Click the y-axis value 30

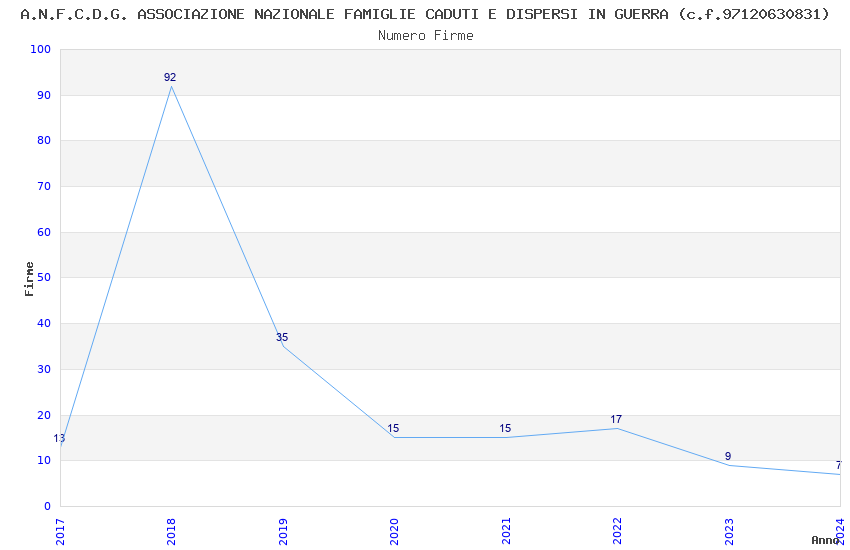click(x=44, y=370)
